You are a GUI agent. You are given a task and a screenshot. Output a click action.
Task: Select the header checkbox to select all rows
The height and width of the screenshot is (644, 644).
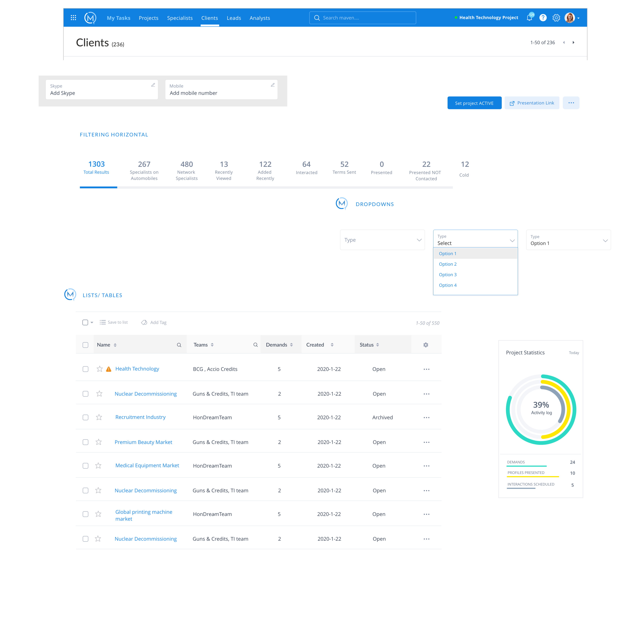85,345
